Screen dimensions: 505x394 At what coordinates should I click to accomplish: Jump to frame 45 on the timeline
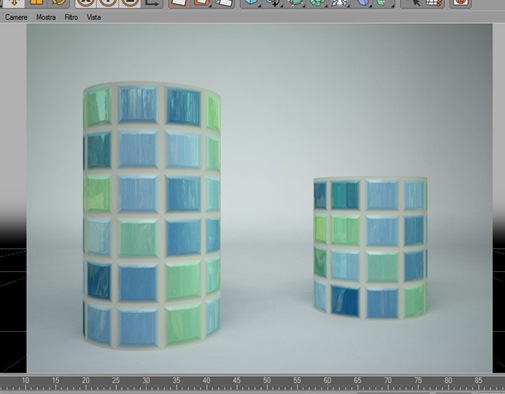tap(237, 380)
